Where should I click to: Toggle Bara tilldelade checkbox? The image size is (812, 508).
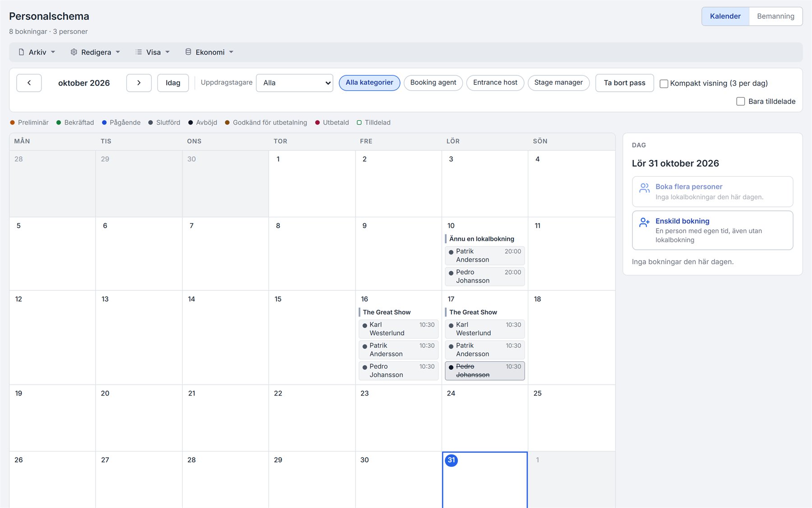pos(741,102)
